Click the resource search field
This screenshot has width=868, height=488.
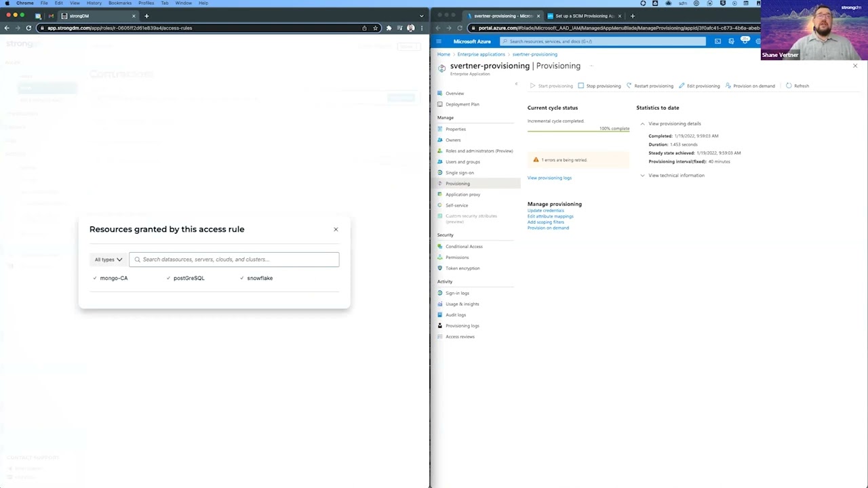[234, 260]
